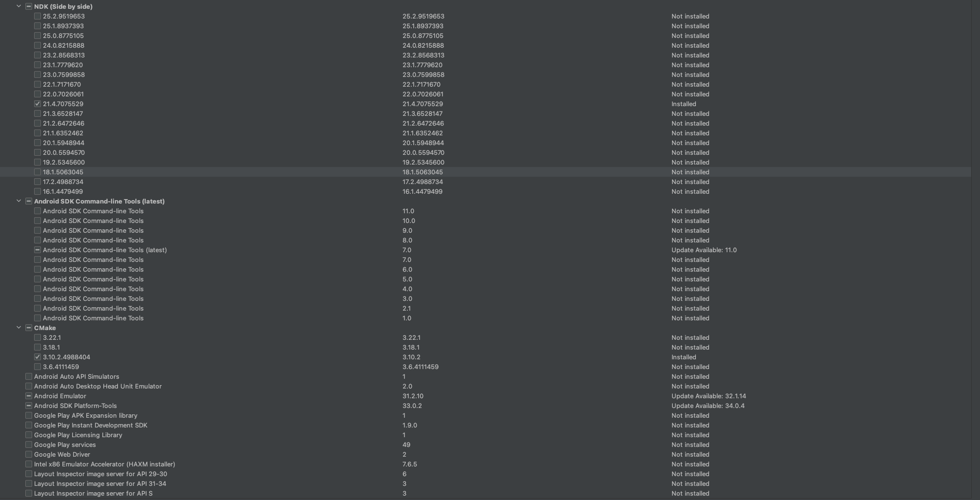Check Command-line Tools version 3.0 checkbox
Image resolution: width=980 pixels, height=500 pixels.
click(x=38, y=298)
